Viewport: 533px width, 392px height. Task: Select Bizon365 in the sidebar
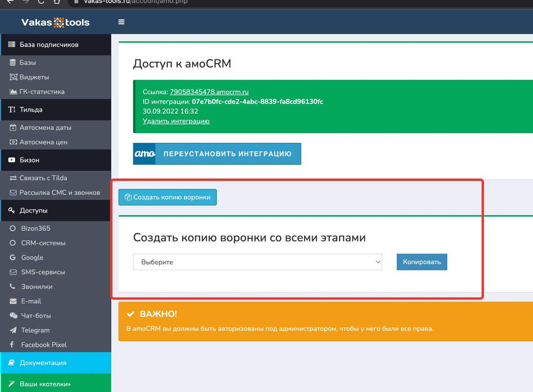click(x=35, y=228)
